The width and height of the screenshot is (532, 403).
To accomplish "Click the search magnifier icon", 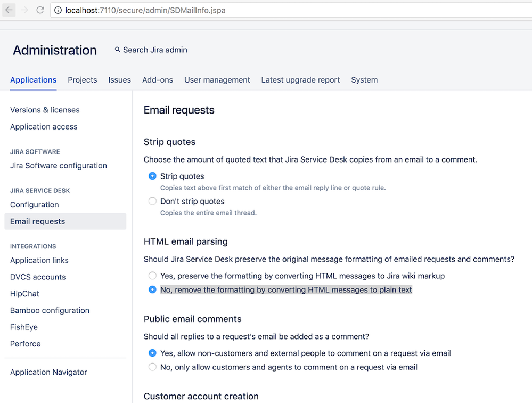I will (x=117, y=50).
